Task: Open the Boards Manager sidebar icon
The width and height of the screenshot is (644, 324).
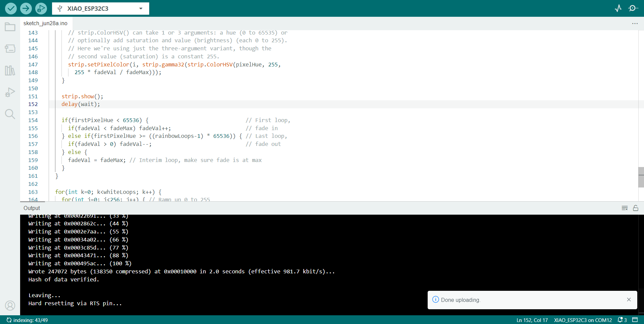Action: click(10, 49)
